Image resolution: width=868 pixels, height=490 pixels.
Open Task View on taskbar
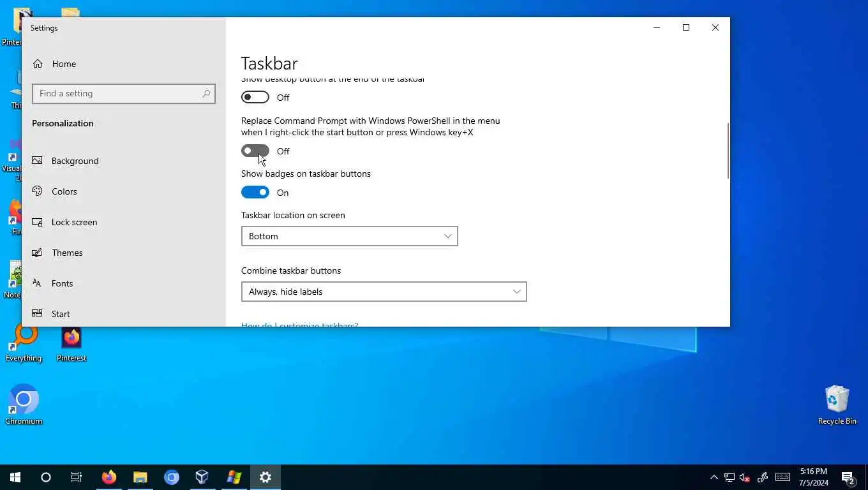pyautogui.click(x=77, y=477)
